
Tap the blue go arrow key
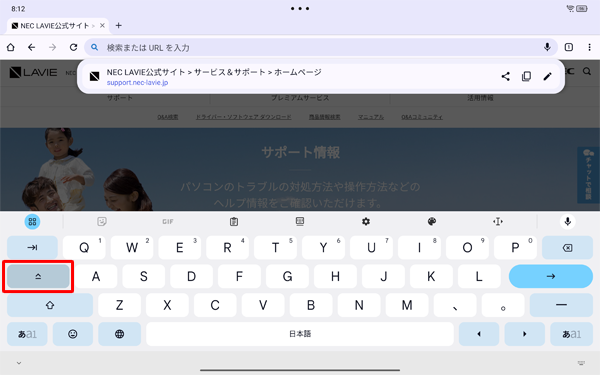pos(551,276)
